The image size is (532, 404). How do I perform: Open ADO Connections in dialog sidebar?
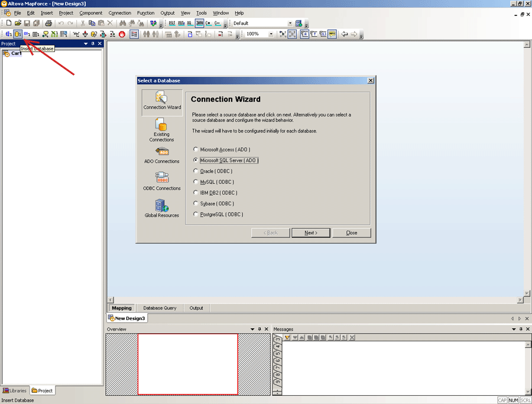[162, 156]
